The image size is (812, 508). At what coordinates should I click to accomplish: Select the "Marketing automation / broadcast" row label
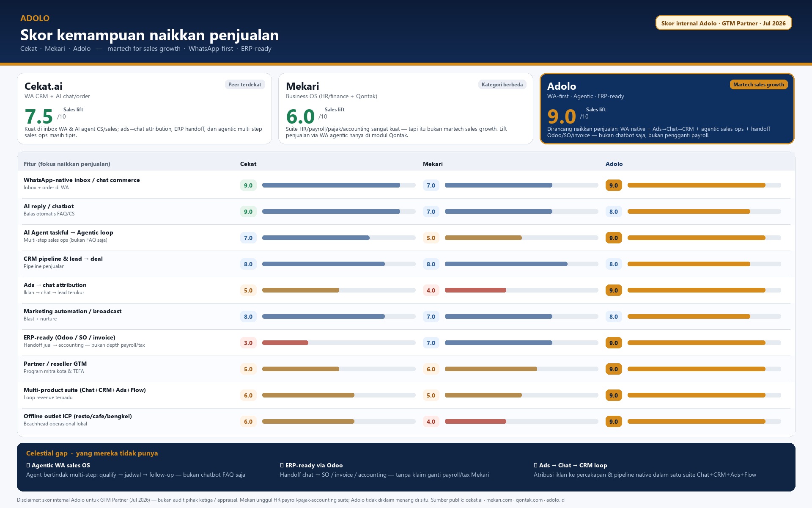tap(73, 311)
